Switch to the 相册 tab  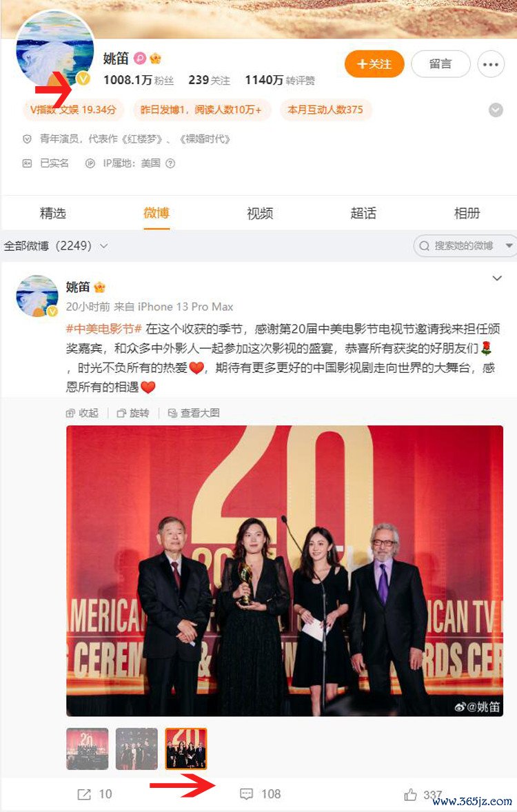(467, 213)
